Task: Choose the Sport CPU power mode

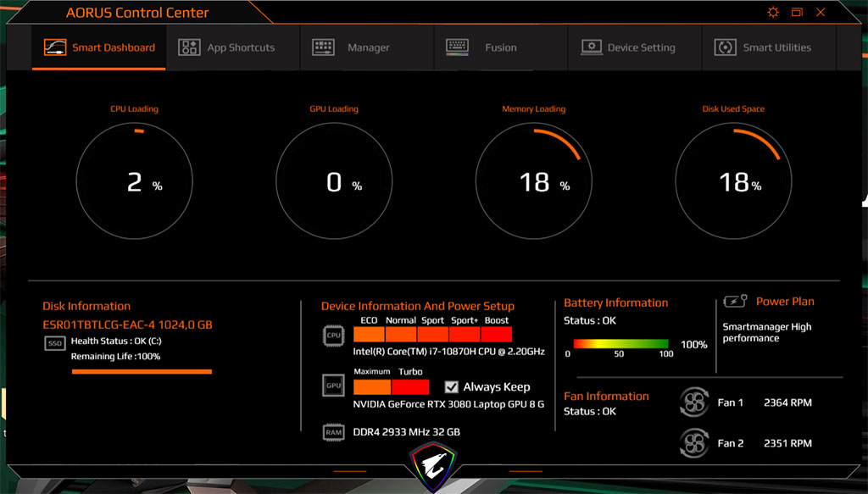Action: click(x=432, y=334)
